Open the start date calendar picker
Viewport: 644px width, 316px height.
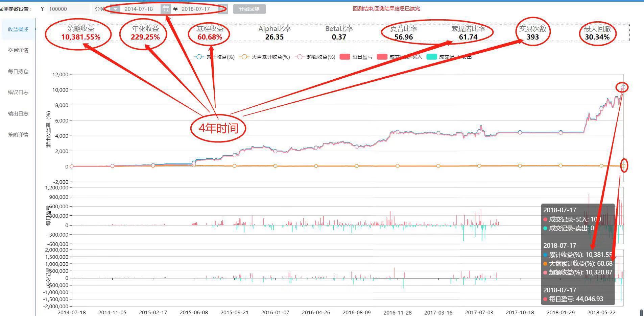(166, 9)
